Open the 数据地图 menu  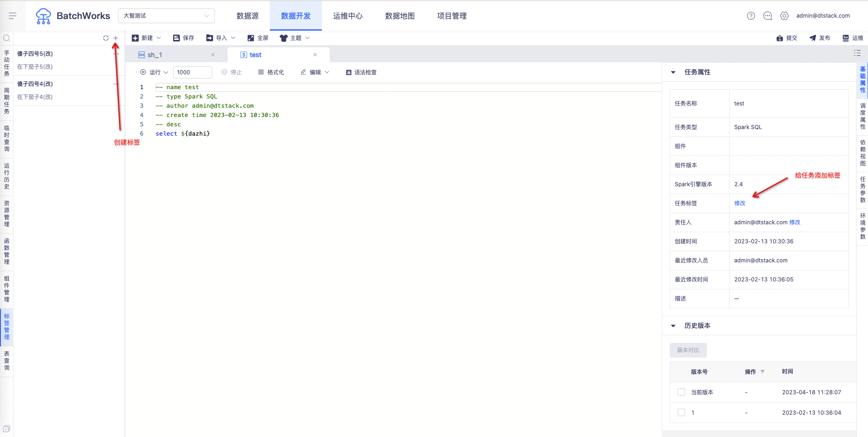pos(400,16)
